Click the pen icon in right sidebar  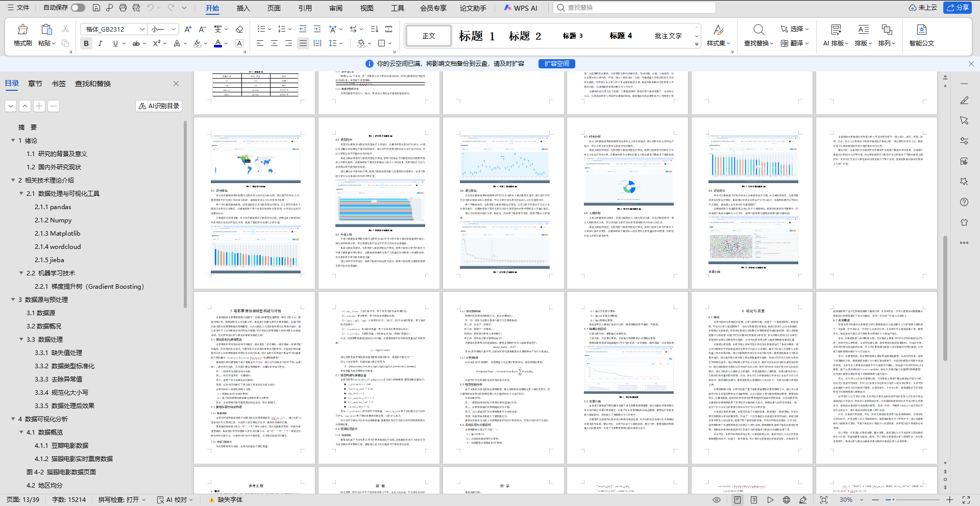point(964,100)
